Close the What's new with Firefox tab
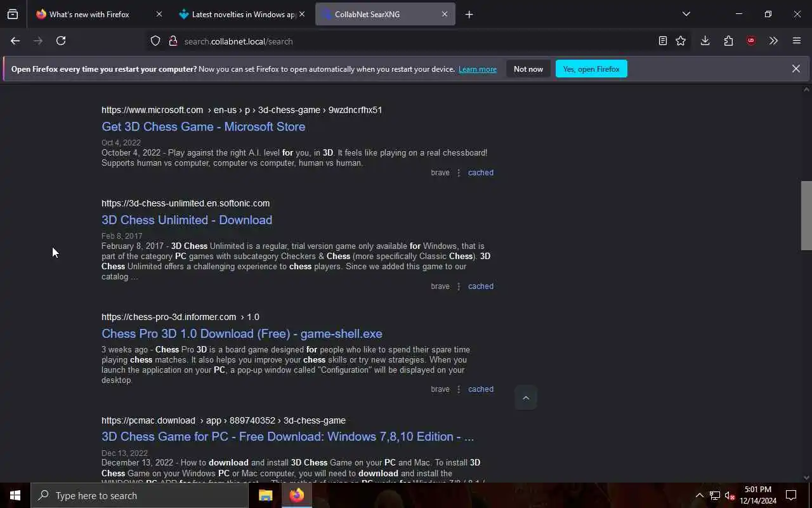Screen dimensions: 812x508 click(x=159, y=14)
